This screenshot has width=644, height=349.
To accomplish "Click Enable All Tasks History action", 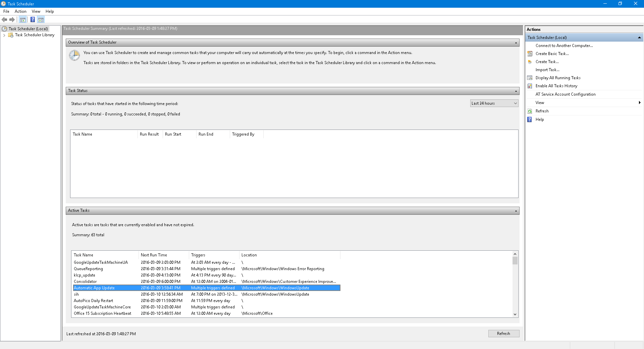I will tap(556, 86).
